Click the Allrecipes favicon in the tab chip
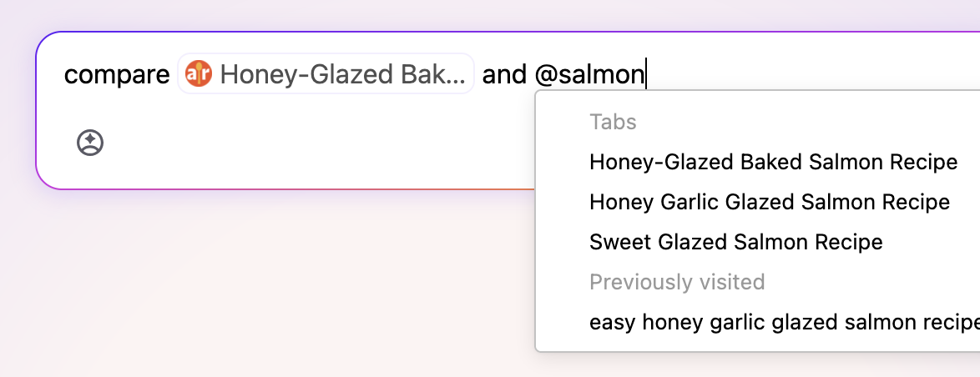The image size is (980, 377). (200, 75)
